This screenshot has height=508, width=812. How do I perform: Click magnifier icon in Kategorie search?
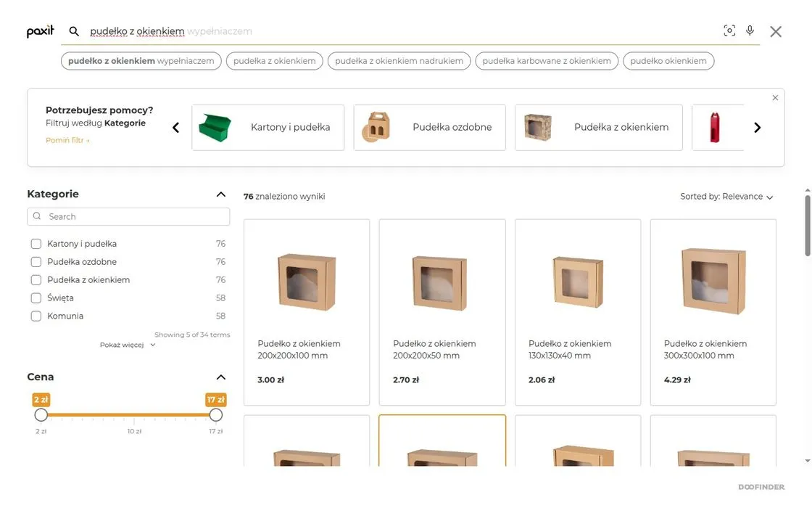click(x=37, y=216)
